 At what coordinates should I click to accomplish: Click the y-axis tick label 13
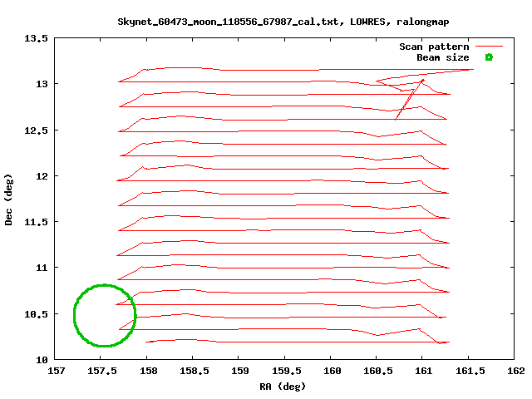pyautogui.click(x=42, y=84)
